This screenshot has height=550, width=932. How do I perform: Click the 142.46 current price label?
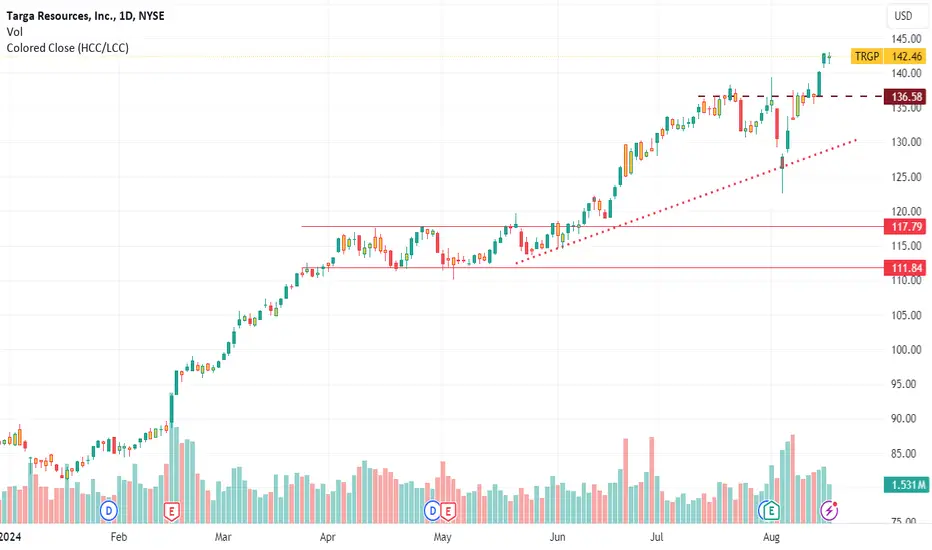point(906,56)
